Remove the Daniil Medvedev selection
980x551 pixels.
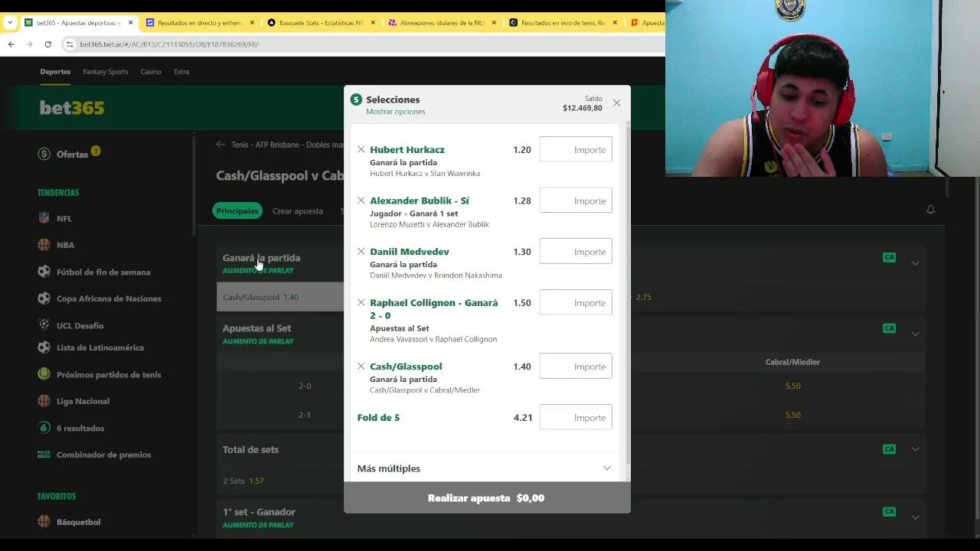(361, 252)
